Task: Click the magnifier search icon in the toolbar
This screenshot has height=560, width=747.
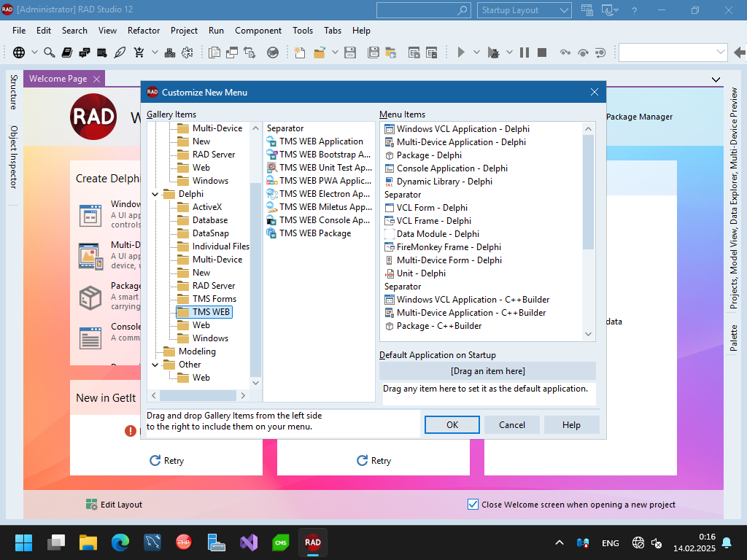Action: pyautogui.click(x=49, y=52)
